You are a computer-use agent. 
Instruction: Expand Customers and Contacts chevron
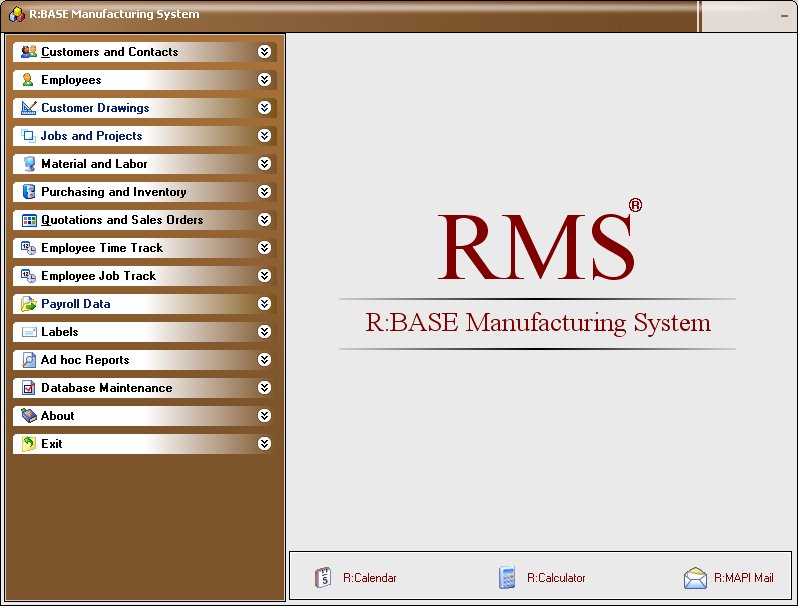(264, 51)
